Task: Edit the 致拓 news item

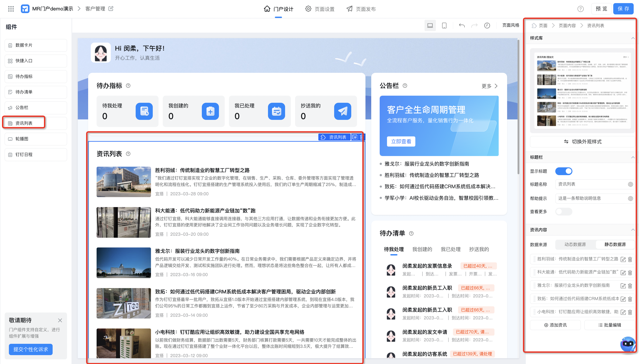Action: click(623, 299)
